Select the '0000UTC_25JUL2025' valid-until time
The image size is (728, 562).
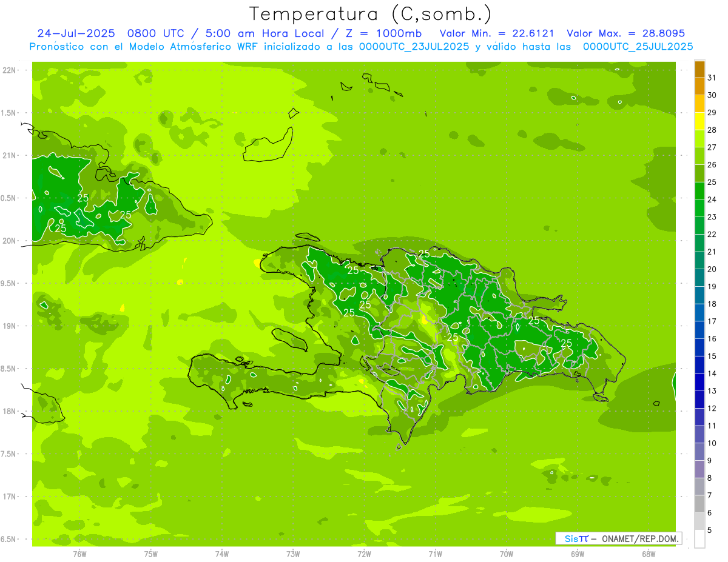coord(638,47)
